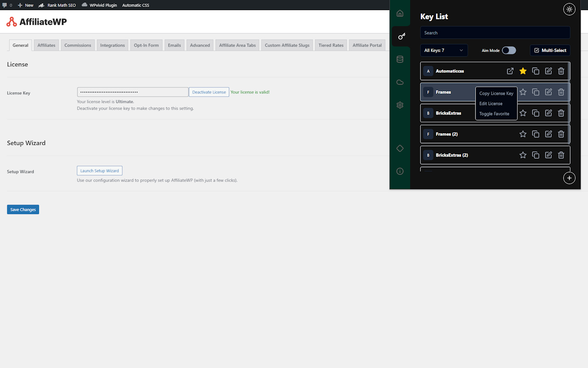Click Launch Setup Wizard button

100,171
